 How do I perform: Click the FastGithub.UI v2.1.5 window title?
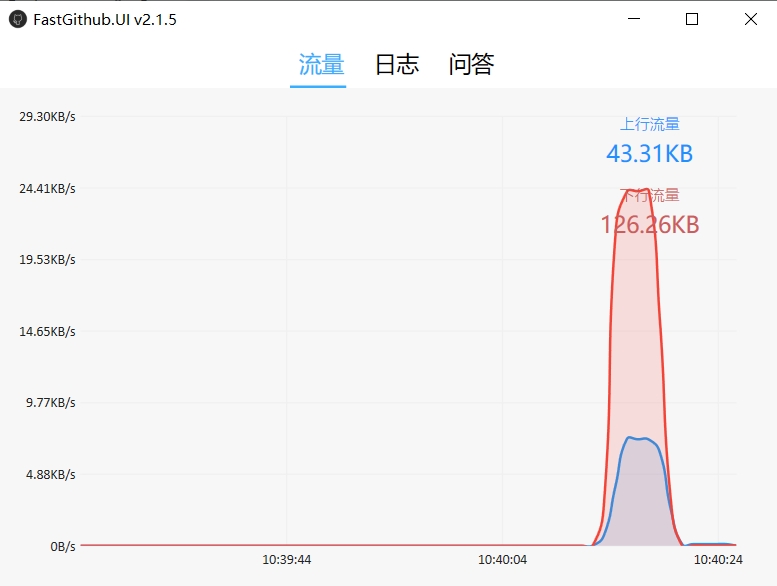pos(105,20)
